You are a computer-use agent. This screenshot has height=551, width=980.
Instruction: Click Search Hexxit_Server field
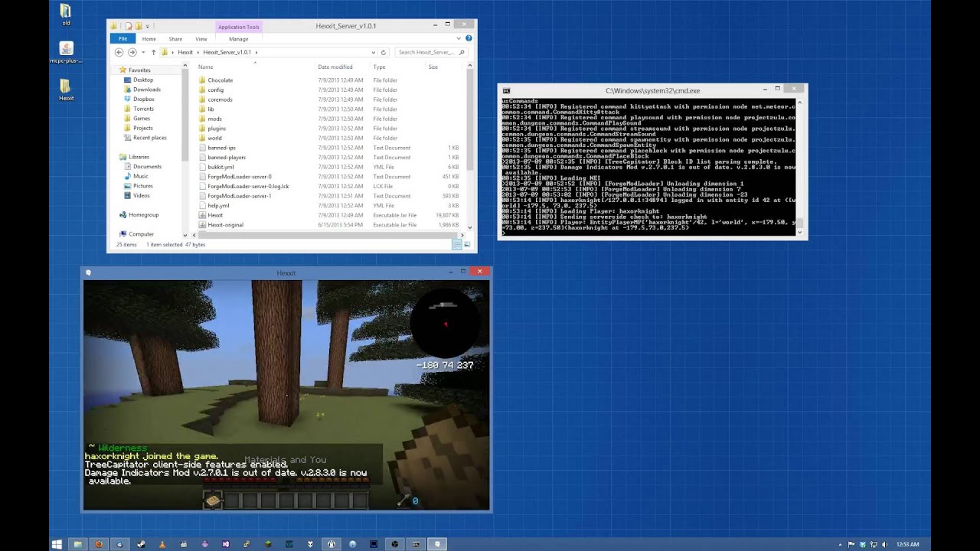431,52
